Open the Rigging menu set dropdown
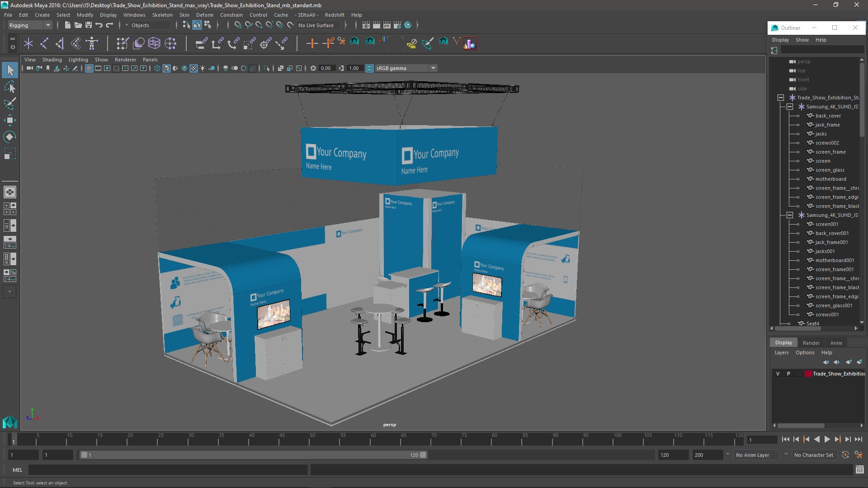 30,25
